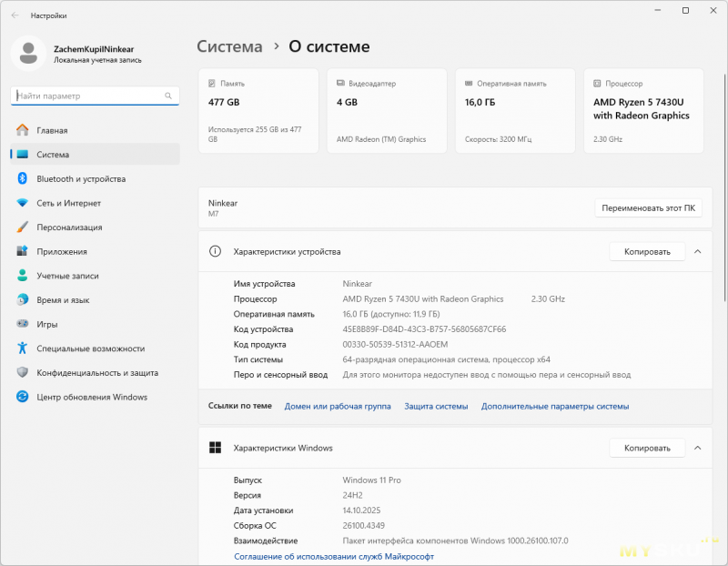
Task: Open Дополнительные параметры системы link
Action: [x=554, y=406]
